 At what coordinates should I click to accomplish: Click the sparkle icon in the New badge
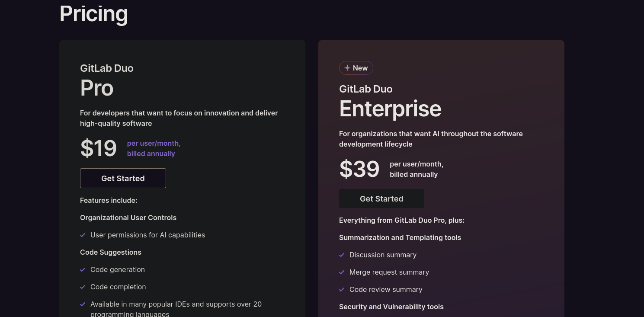pos(347,68)
